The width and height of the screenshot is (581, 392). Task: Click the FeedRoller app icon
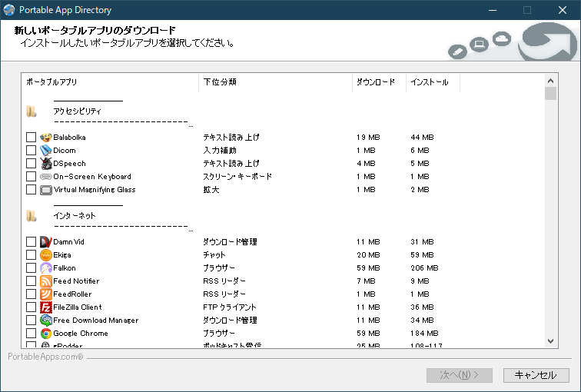click(x=46, y=294)
